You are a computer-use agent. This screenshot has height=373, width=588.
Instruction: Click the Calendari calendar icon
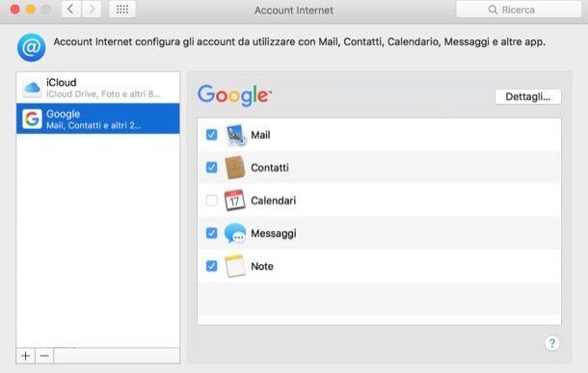coord(235,200)
